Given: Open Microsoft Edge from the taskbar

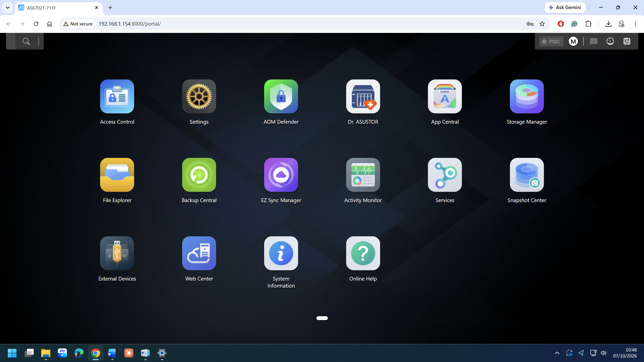Looking at the screenshot, I should pyautogui.click(x=79, y=353).
